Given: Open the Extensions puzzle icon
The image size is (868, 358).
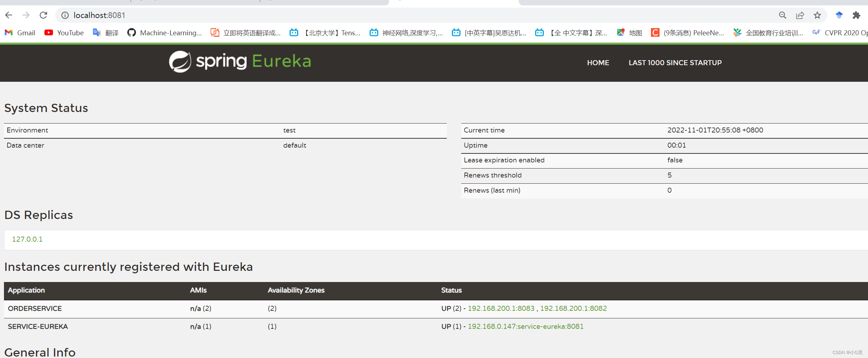Looking at the screenshot, I should 856,15.
